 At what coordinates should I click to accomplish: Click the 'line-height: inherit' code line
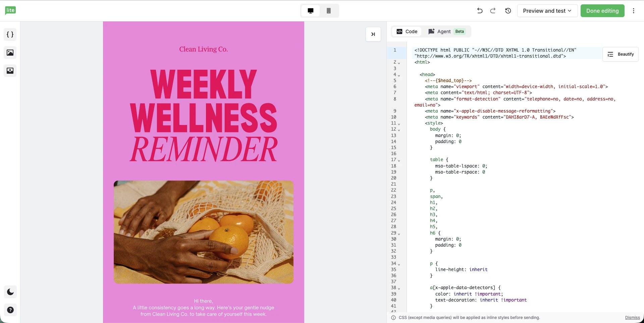pos(461,269)
